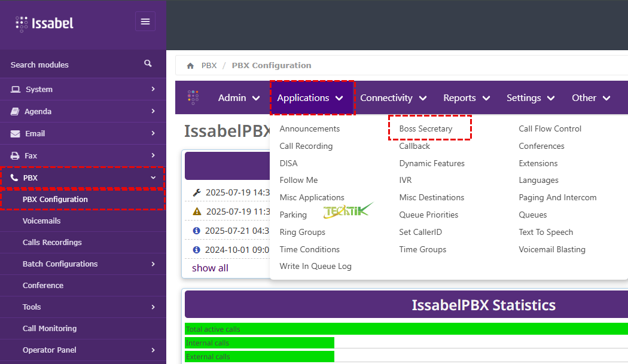Image resolution: width=628 pixels, height=364 pixels.
Task: Open Paging And Intercom menu entry
Action: pyautogui.click(x=557, y=197)
